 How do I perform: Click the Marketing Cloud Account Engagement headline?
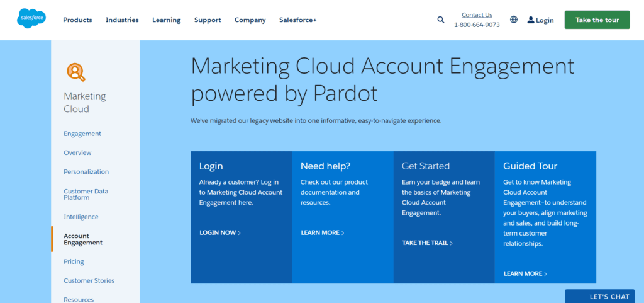(382, 79)
